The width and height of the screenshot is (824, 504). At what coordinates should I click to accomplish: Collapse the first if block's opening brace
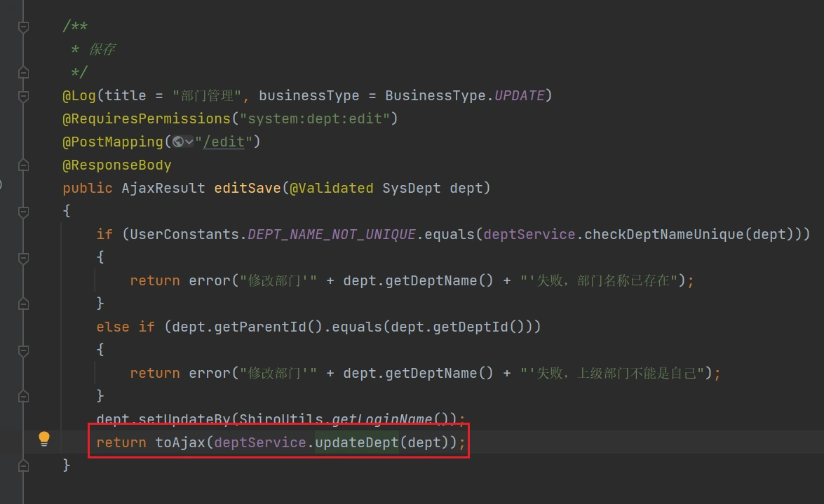pyautogui.click(x=23, y=257)
